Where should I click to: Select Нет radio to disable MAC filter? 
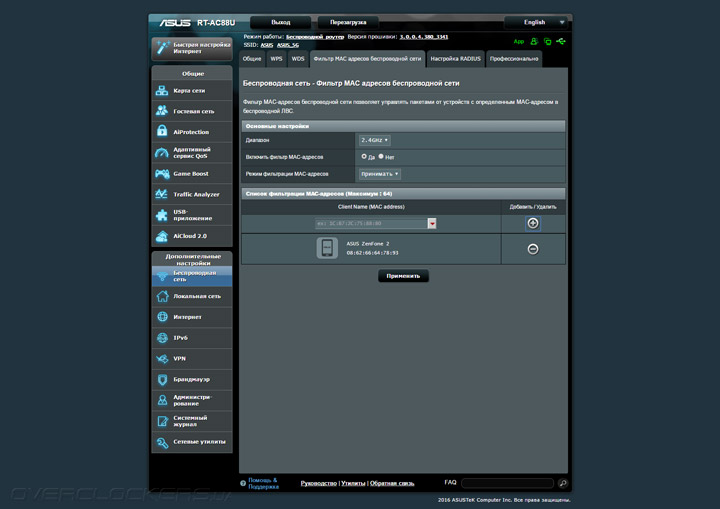click(381, 157)
